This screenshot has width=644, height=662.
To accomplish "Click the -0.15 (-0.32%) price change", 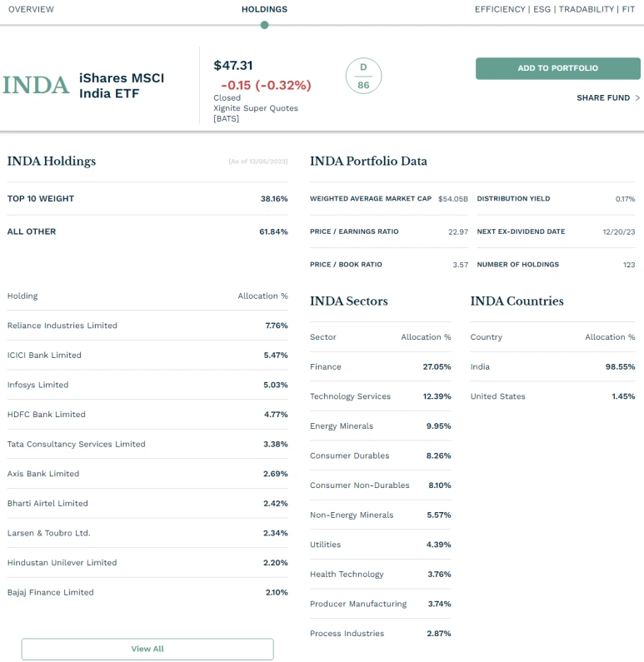I will (x=266, y=85).
